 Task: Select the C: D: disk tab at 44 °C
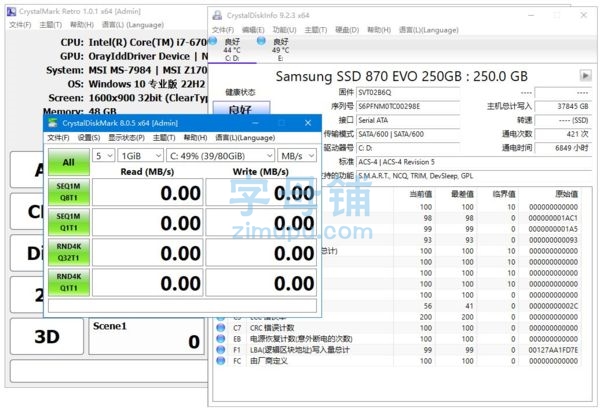click(232, 49)
